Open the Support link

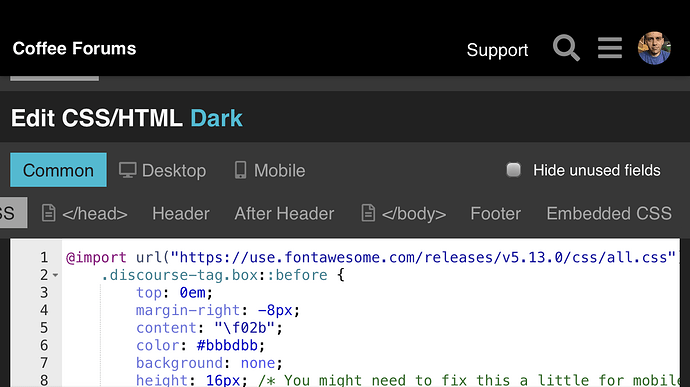[497, 50]
